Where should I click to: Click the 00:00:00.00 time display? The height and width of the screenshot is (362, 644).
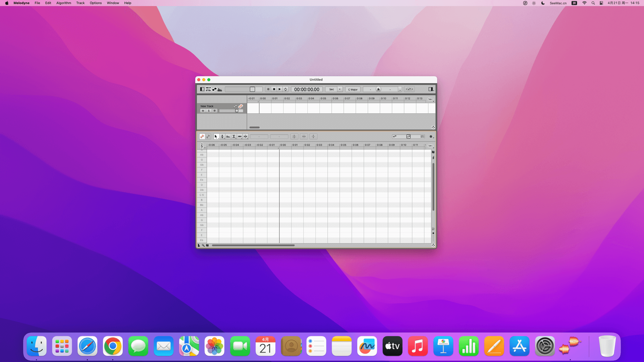(307, 89)
